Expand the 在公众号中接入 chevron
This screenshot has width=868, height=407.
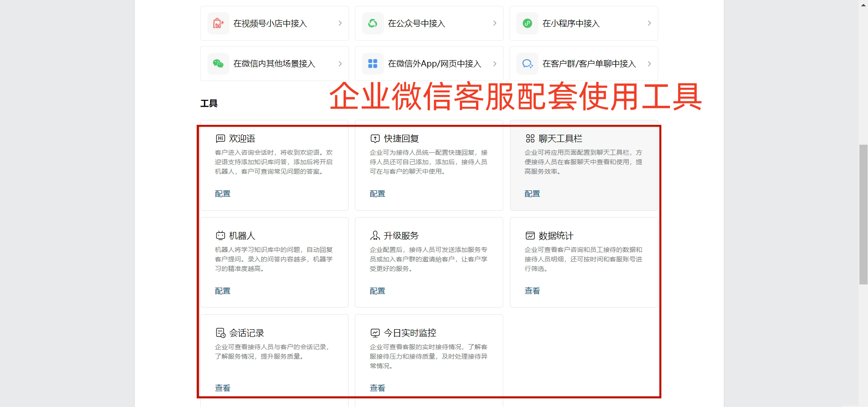pos(495,23)
